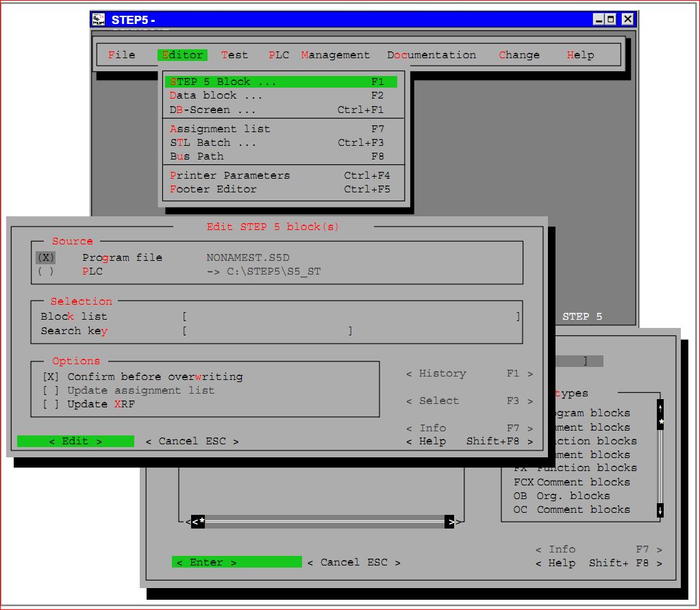Select FCX Comment blocks in the list
Viewport: 700px width, 610px height.
pyautogui.click(x=571, y=482)
